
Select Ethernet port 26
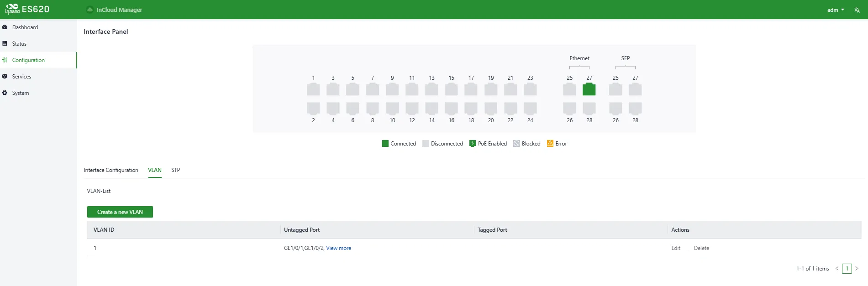569,108
